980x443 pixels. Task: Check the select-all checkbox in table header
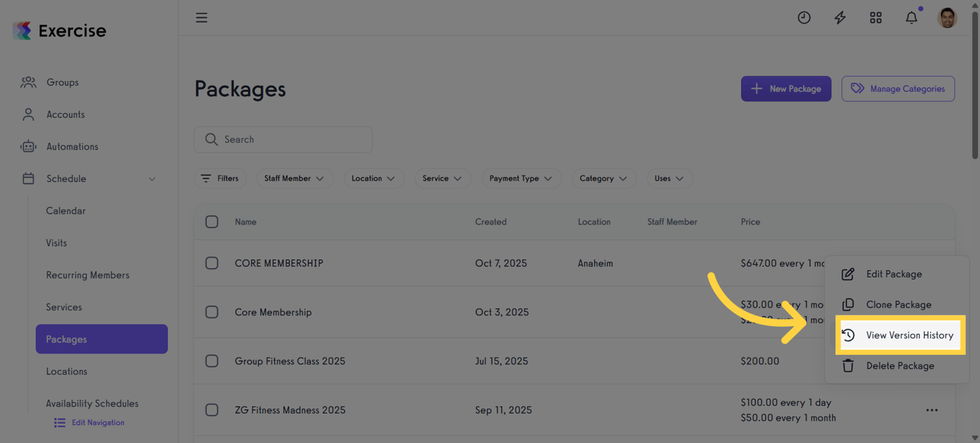coord(212,221)
